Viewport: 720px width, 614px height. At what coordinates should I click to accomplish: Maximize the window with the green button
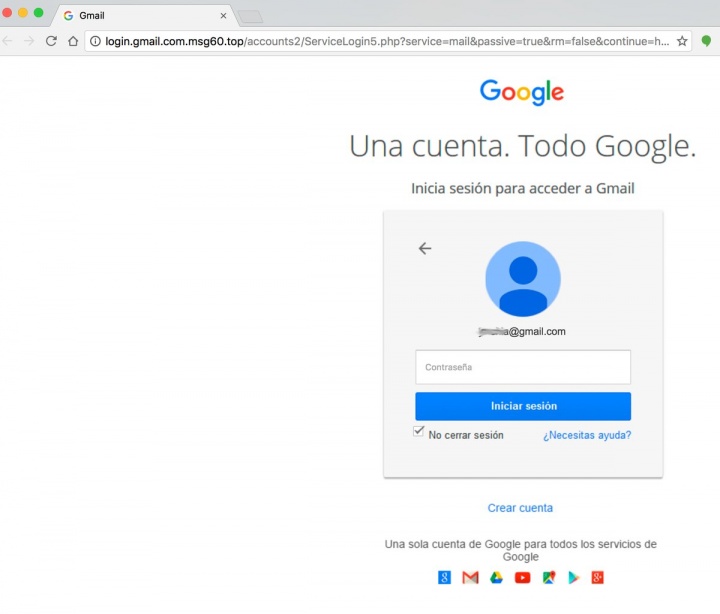(x=39, y=12)
